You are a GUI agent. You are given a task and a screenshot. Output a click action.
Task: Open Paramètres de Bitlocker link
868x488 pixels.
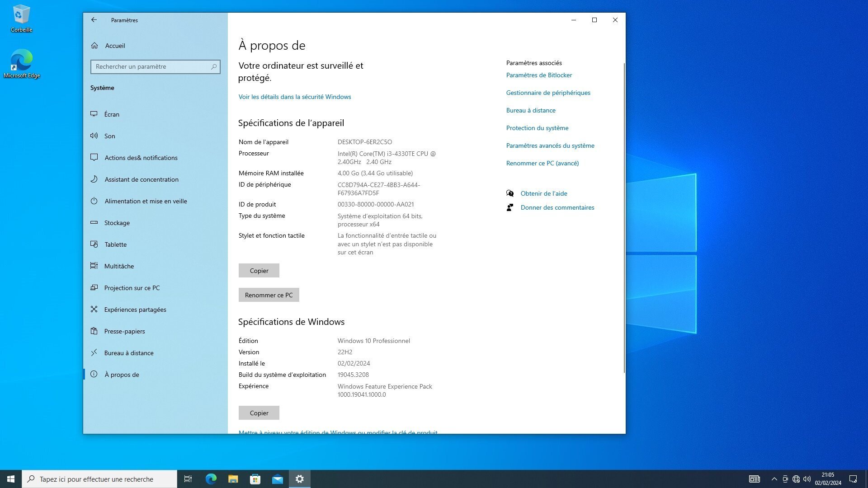point(539,75)
